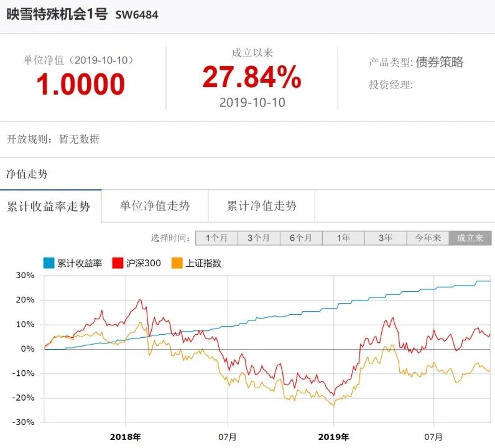Viewport: 495px width, 448px height.
Task: Toggle the orange 上证指数 legend swatch
Action: click(177, 263)
